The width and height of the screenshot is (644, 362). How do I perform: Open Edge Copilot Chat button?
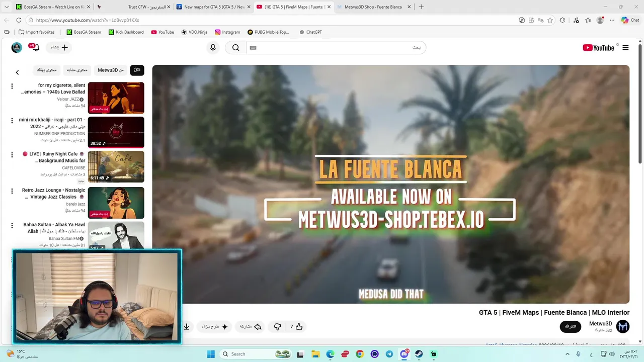click(x=630, y=20)
